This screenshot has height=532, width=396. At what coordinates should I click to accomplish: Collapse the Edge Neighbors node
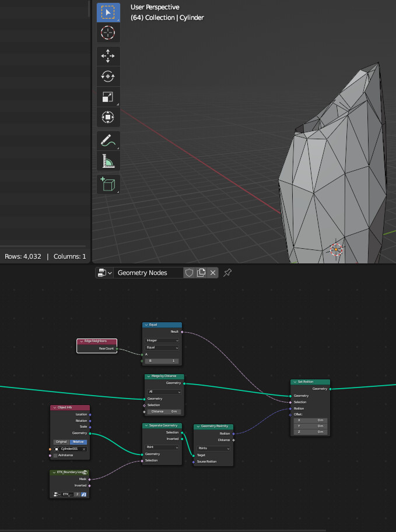(81, 341)
